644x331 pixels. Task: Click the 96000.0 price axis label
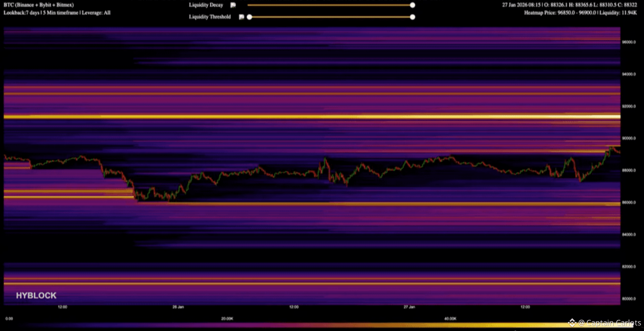coord(629,42)
